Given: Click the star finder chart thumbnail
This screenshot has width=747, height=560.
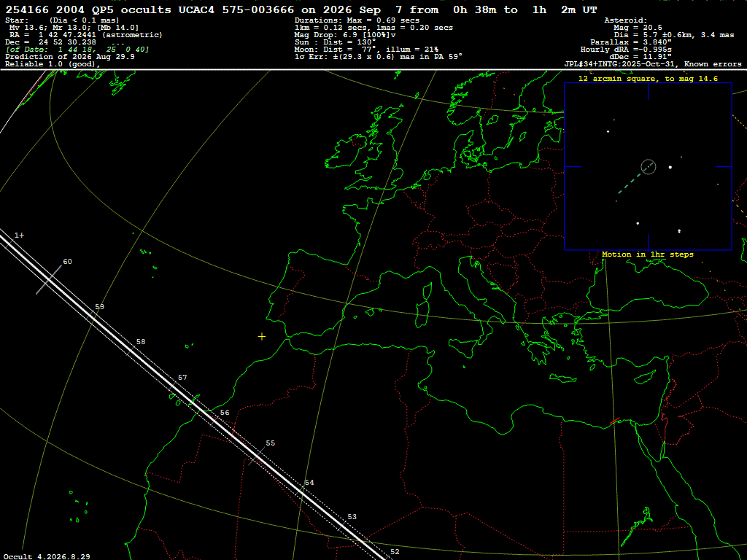Looking at the screenshot, I should click(648, 167).
